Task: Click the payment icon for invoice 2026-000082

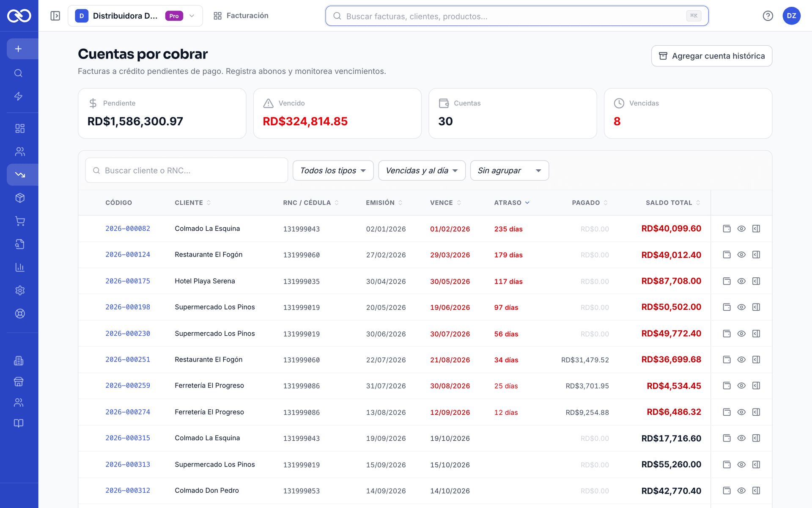Action: coord(727,229)
